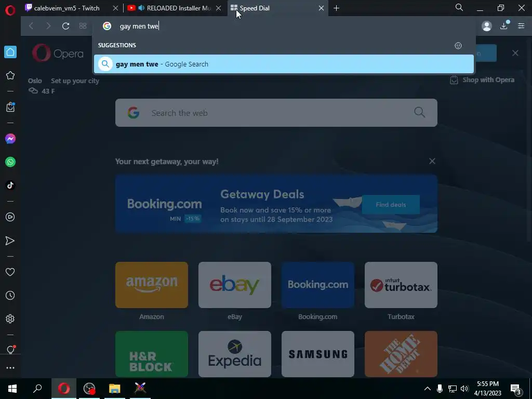Go forward to next page
The image size is (532, 399).
tap(48, 26)
